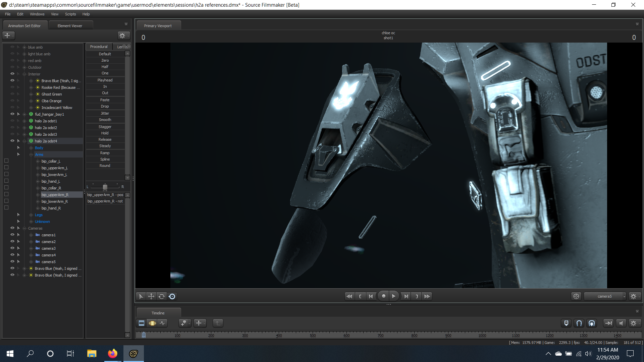Switch timeline to Motion Editor mode
Image resolution: width=644 pixels, height=362 pixels.
pyautogui.click(x=152, y=323)
